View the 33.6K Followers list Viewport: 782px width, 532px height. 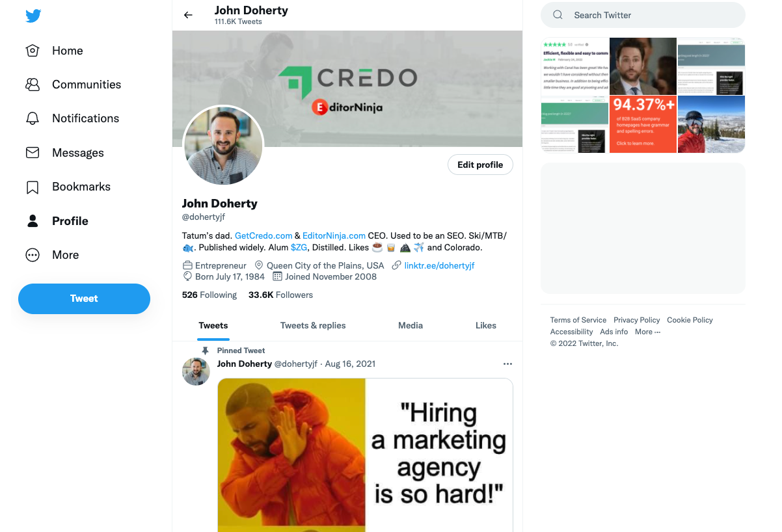pos(280,295)
